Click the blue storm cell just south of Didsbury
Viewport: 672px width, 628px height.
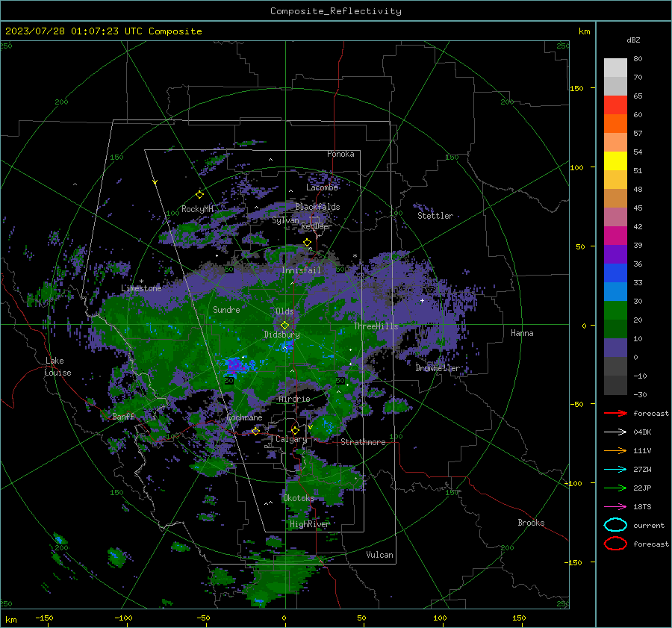[286, 346]
